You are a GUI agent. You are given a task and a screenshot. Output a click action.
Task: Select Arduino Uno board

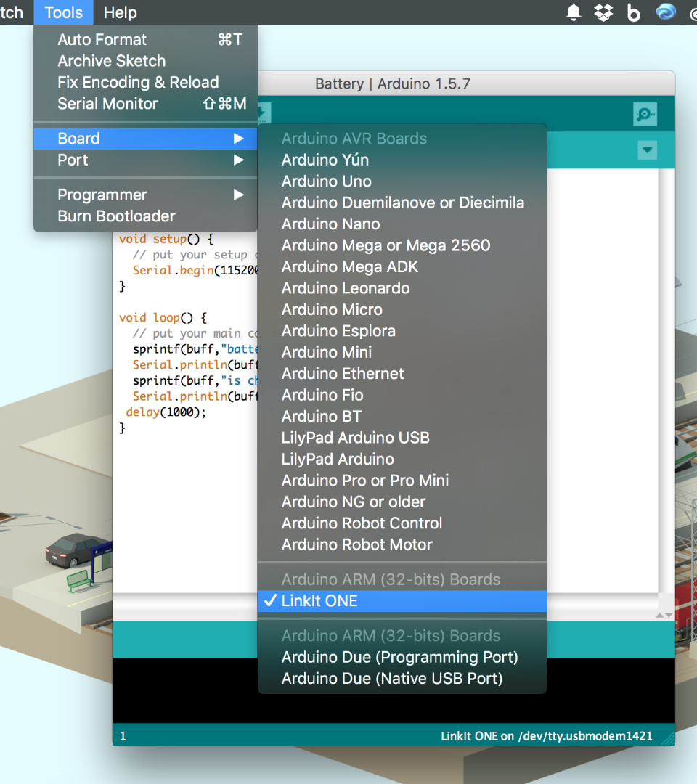pos(402,181)
